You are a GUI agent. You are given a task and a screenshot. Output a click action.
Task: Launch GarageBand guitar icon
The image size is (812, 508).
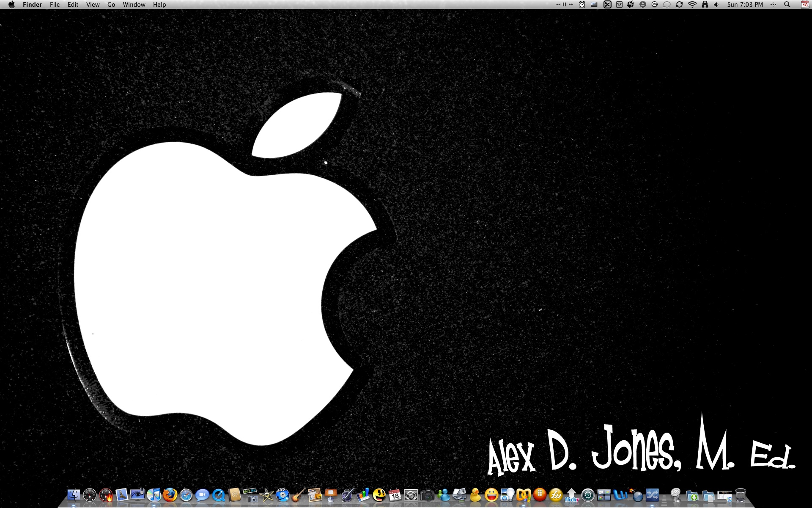299,495
